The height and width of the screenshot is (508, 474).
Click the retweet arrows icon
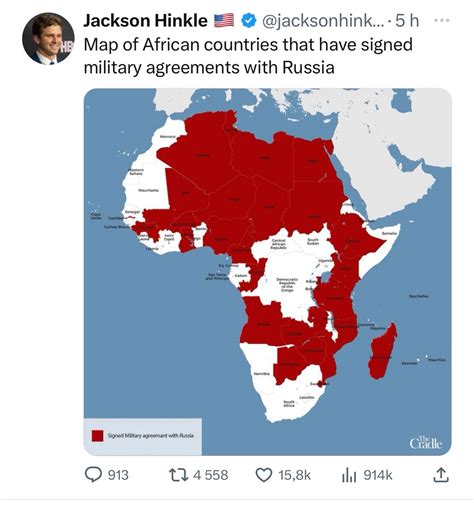pos(178,475)
